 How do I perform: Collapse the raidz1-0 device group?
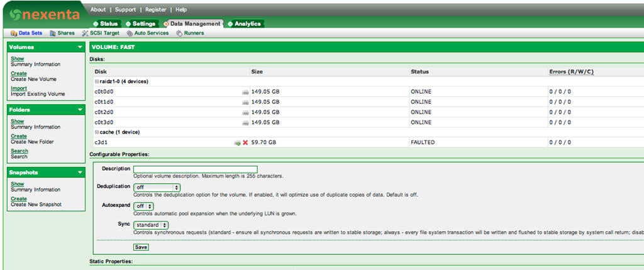(97, 82)
